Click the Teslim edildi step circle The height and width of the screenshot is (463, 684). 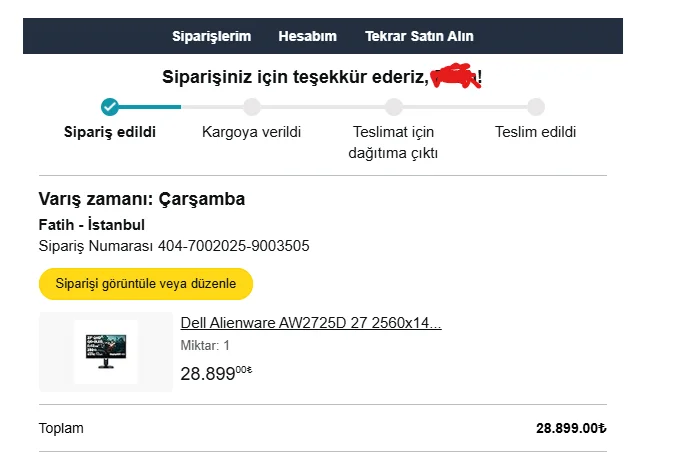coord(536,107)
